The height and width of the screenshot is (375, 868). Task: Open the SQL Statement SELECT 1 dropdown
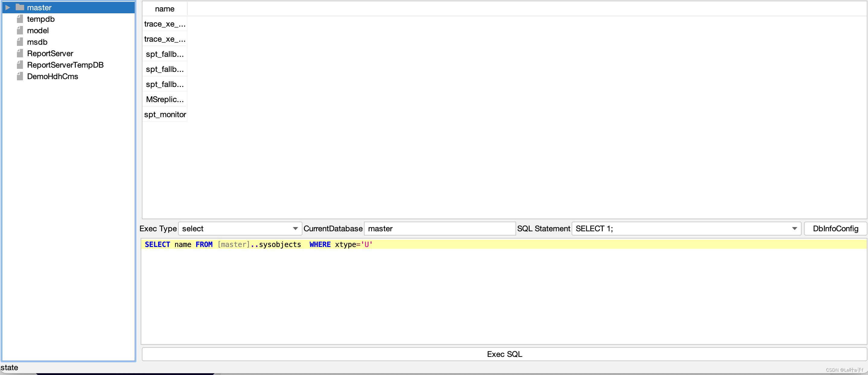coord(686,228)
